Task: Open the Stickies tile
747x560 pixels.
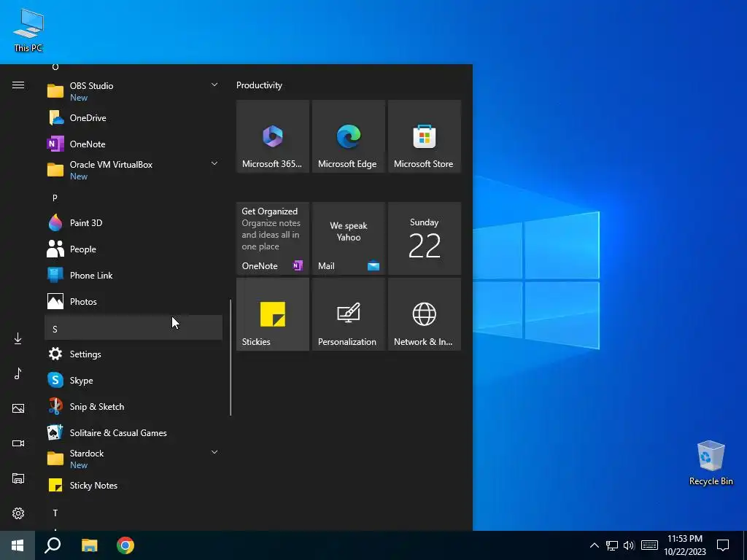Action: tap(273, 314)
